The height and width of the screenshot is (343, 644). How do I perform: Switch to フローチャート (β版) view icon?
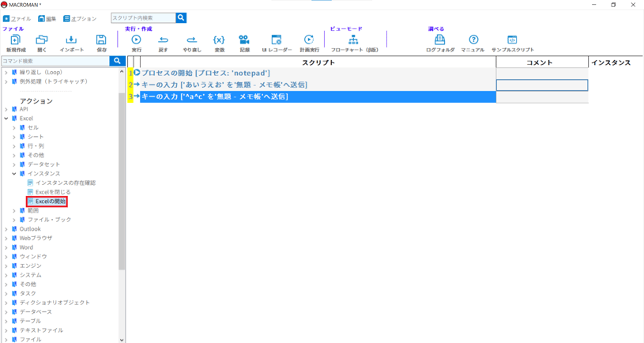(354, 40)
